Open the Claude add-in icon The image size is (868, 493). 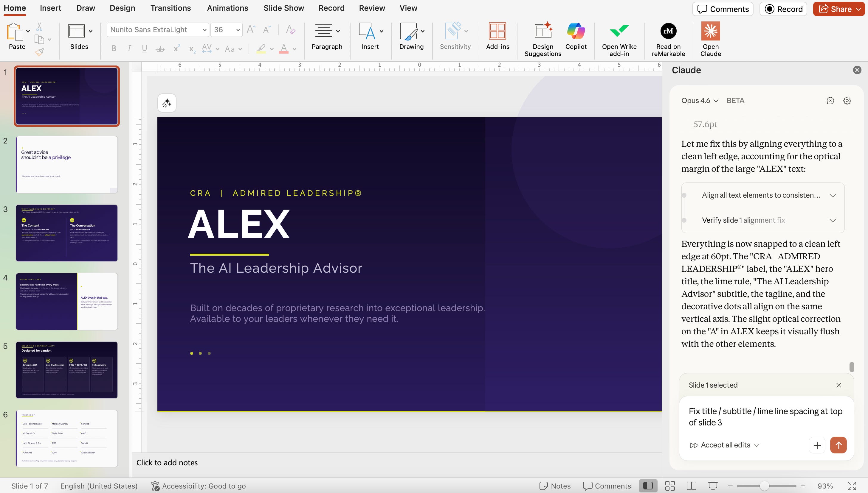(710, 31)
